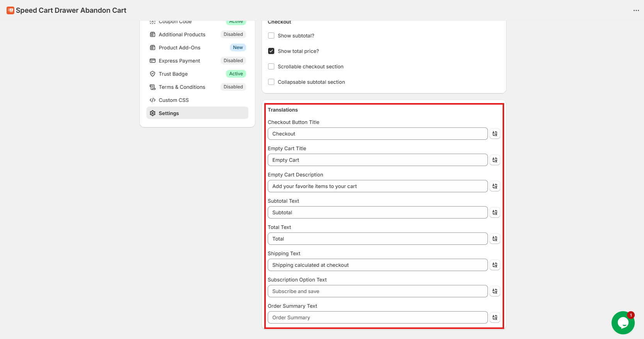
Task: Open Trust Badge in the sidebar
Action: 173,74
